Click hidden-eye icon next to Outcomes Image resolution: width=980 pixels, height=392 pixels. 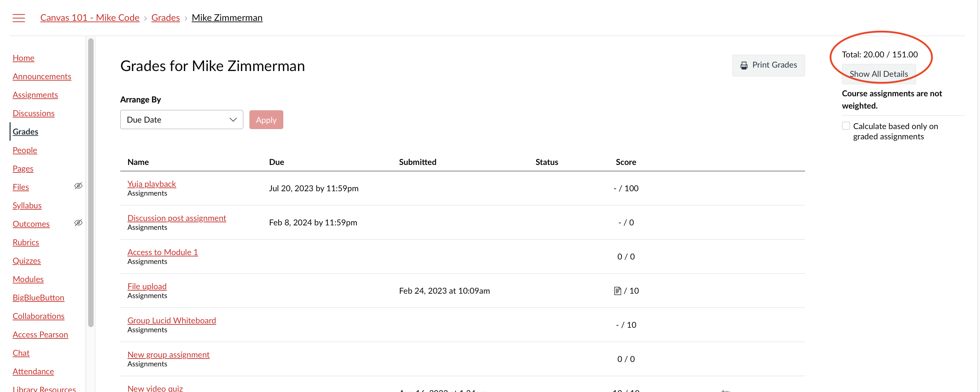pyautogui.click(x=78, y=223)
